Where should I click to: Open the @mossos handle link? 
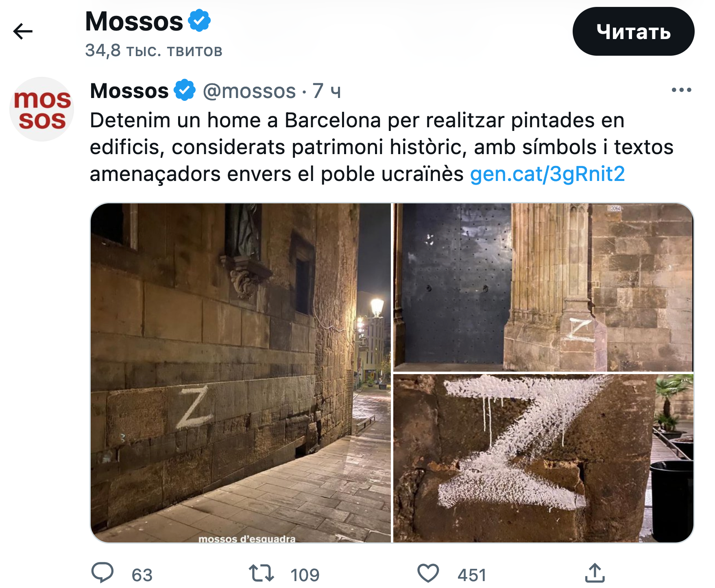(x=249, y=91)
